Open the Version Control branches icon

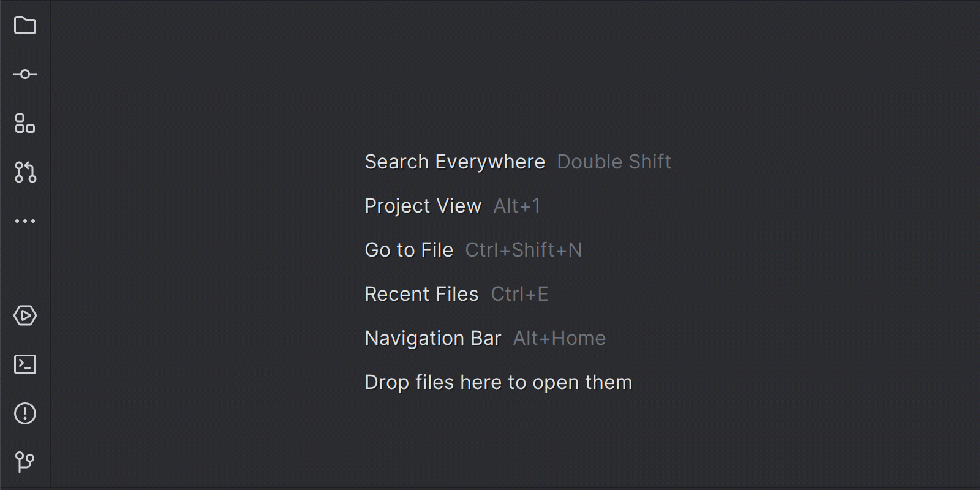(x=24, y=462)
